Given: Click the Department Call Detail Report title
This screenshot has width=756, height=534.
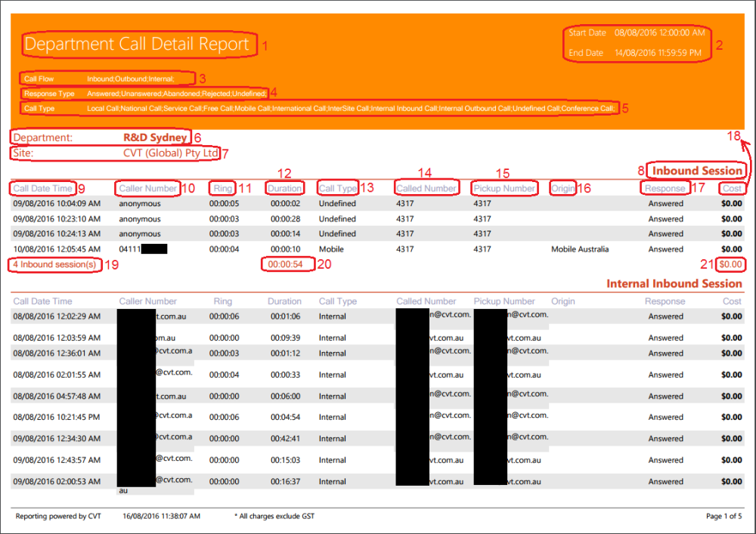Looking at the screenshot, I should point(137,44).
